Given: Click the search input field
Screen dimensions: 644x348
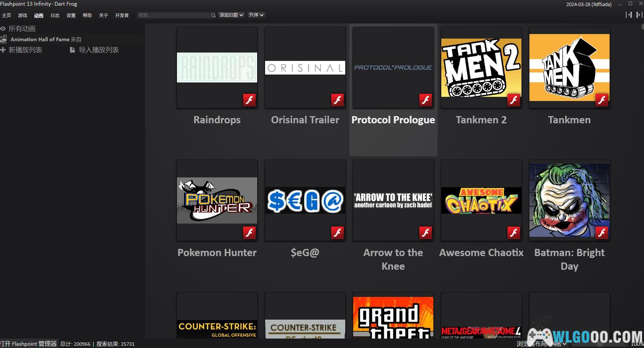Looking at the screenshot, I should pos(174,15).
